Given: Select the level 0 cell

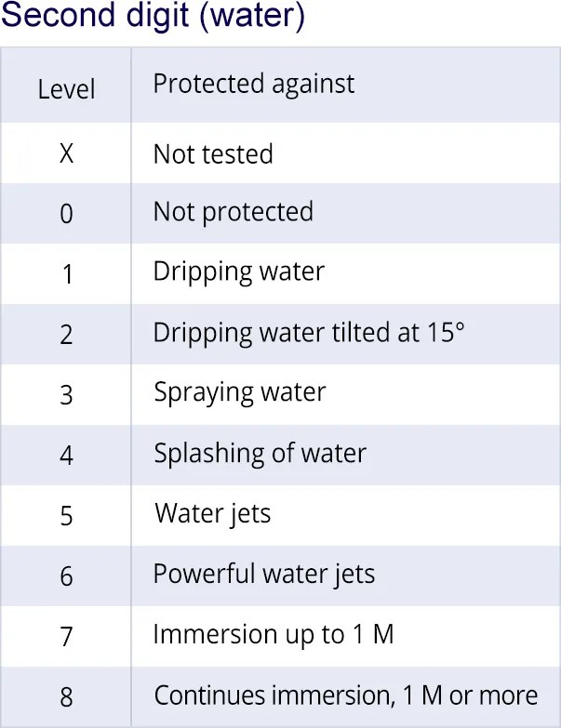Looking at the screenshot, I should (66, 214).
